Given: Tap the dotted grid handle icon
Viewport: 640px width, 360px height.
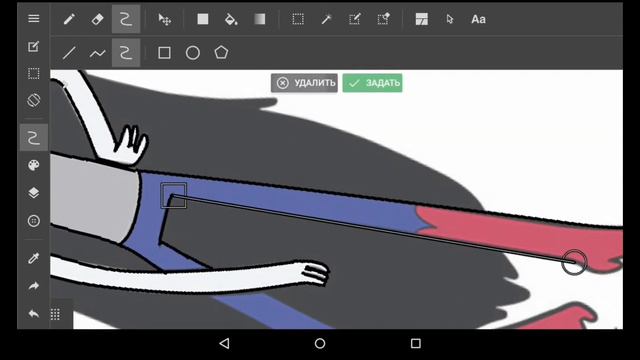Looking at the screenshot, I should (x=56, y=314).
